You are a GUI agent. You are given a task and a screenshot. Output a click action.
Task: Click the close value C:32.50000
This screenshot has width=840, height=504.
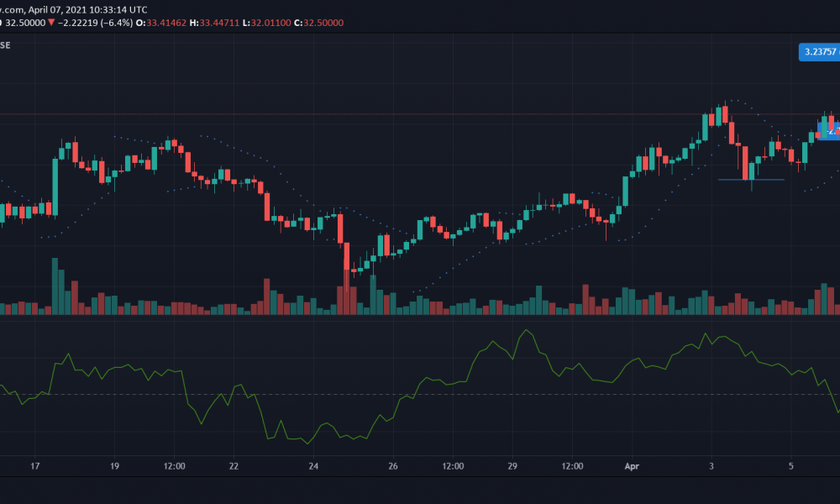point(318,23)
